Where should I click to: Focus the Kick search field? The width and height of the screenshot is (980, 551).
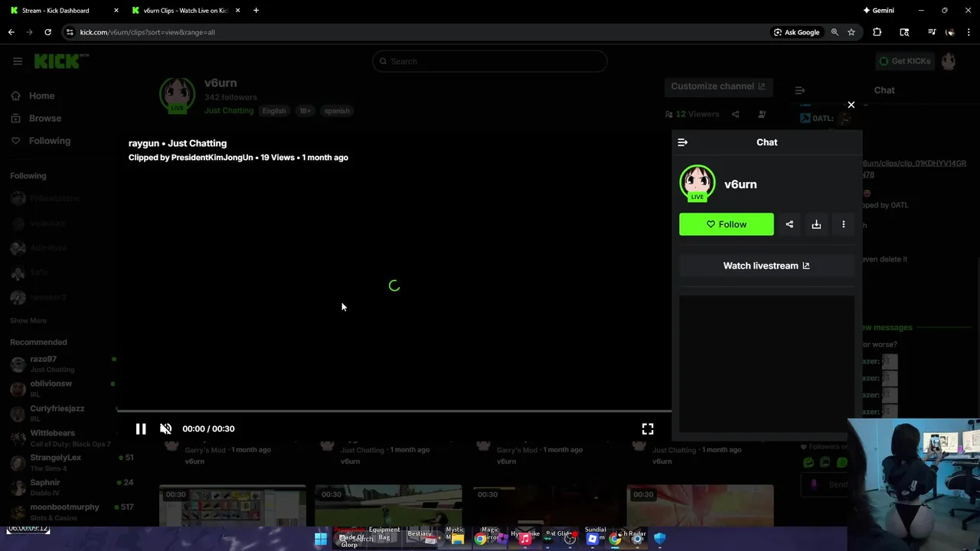[x=490, y=61]
